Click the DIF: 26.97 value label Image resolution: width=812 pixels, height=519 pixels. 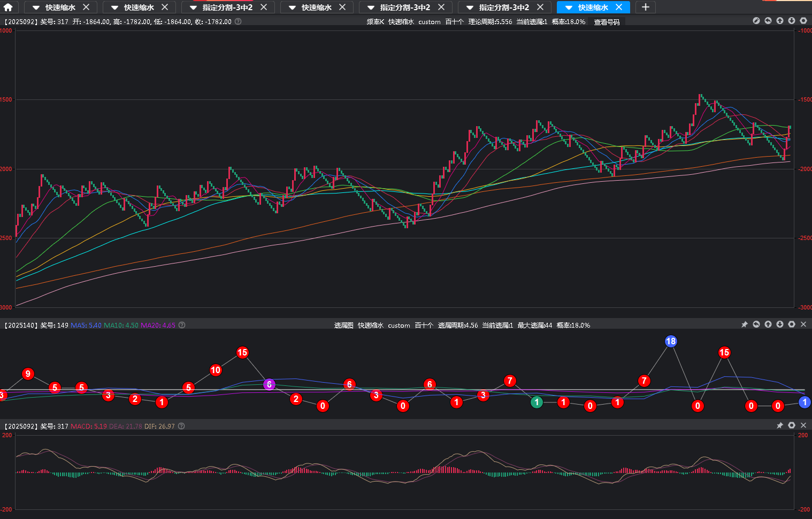tap(159, 426)
